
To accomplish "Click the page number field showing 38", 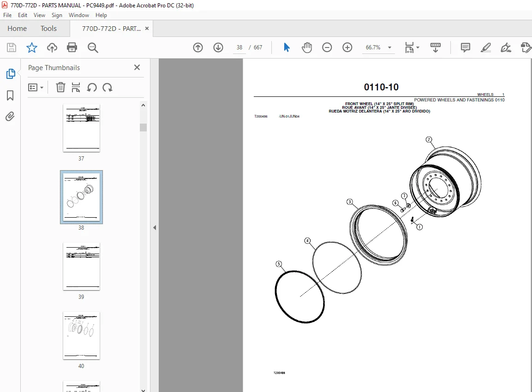I will (239, 48).
